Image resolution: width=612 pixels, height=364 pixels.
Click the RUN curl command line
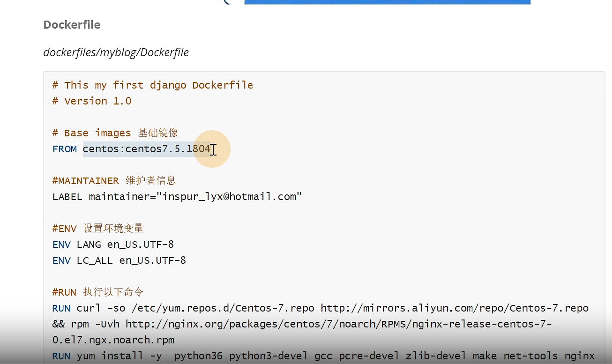tap(187, 308)
